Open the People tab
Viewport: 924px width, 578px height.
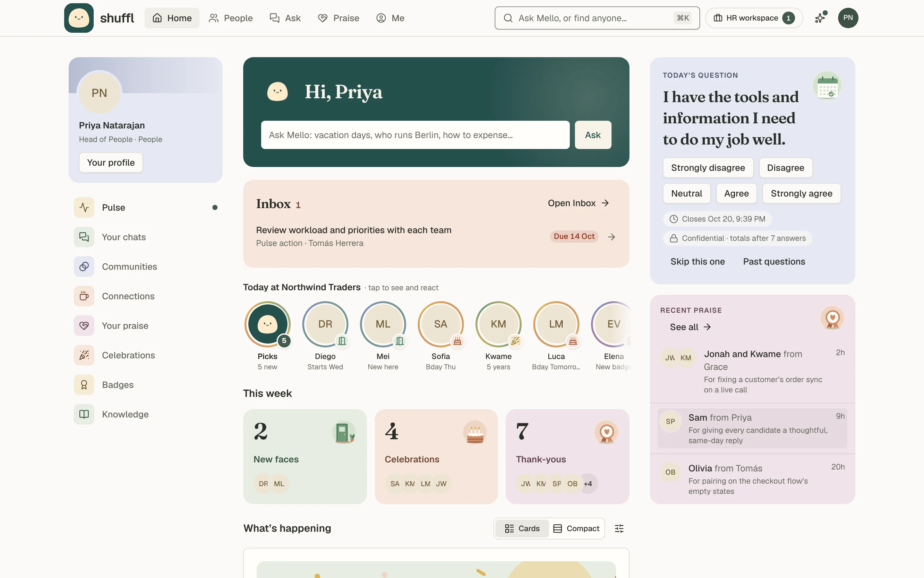(231, 18)
